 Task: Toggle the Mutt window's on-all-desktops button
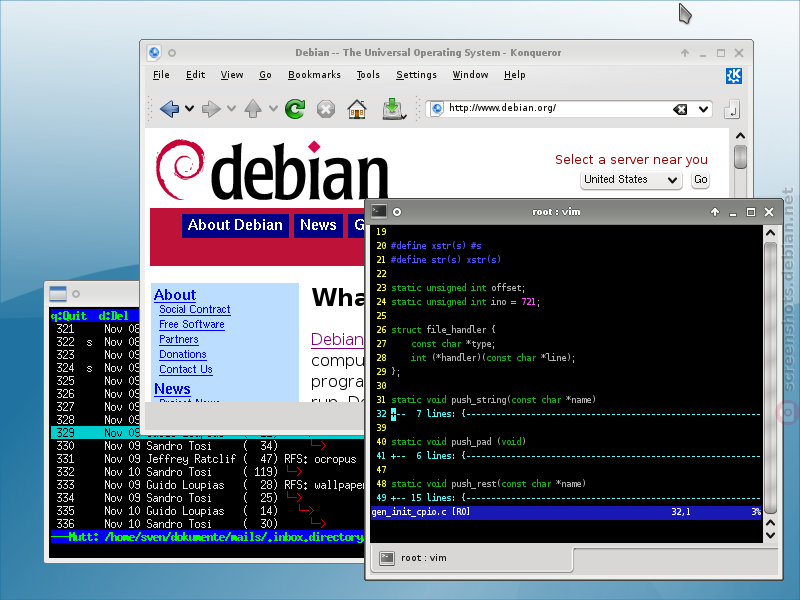coord(76,294)
